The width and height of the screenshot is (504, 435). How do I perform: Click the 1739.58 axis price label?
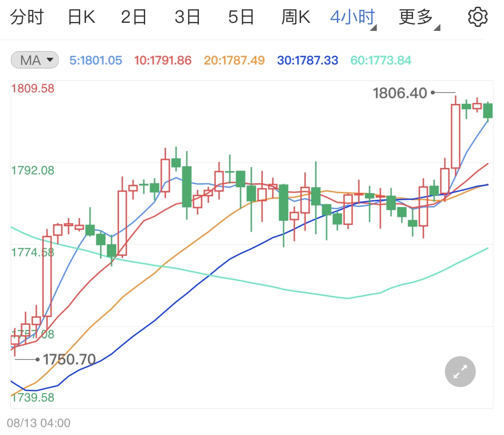33,398
